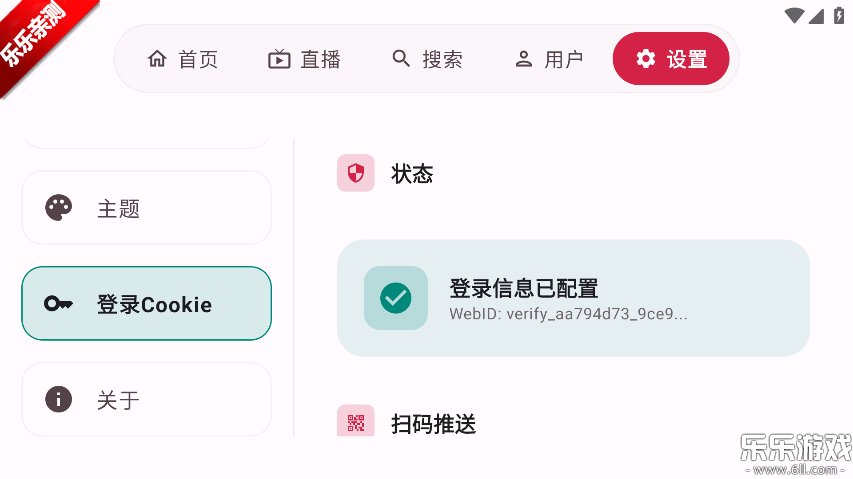Click the 状态 shield icon
Viewport: 853px width, 479px height.
pos(355,174)
